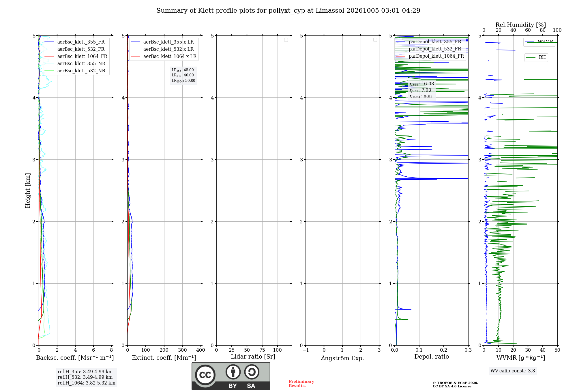The image size is (577, 392).
Task: Click the Rel.Humidity [%] top axis label
Action: coord(521,25)
